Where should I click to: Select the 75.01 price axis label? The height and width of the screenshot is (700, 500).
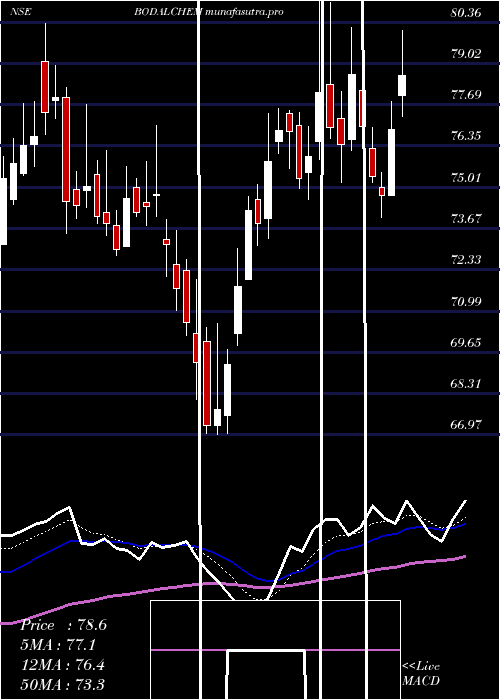click(466, 177)
